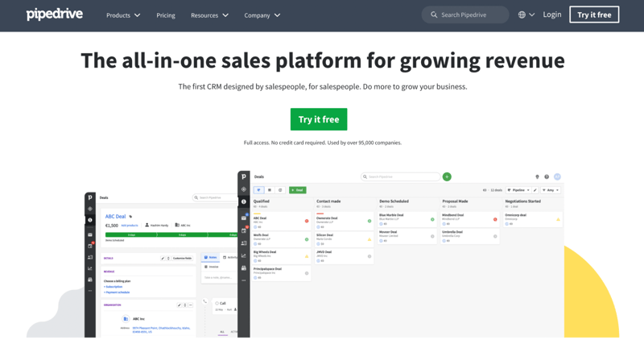Expand the Resources menu

coord(209,15)
